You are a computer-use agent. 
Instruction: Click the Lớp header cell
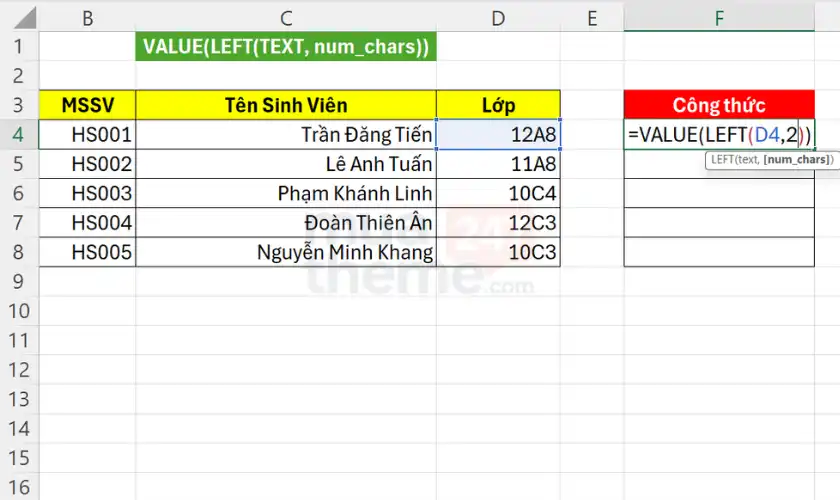pyautogui.click(x=498, y=105)
